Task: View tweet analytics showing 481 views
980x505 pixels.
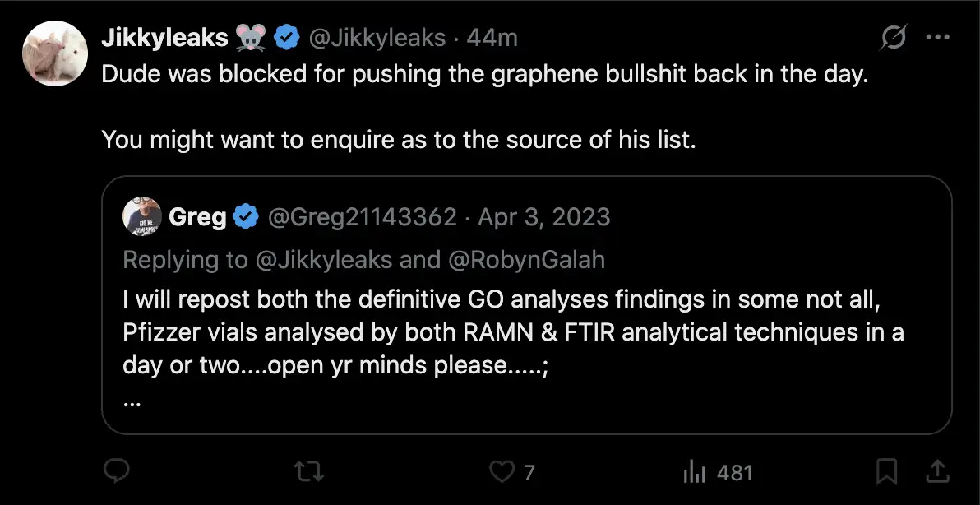Action: point(718,472)
